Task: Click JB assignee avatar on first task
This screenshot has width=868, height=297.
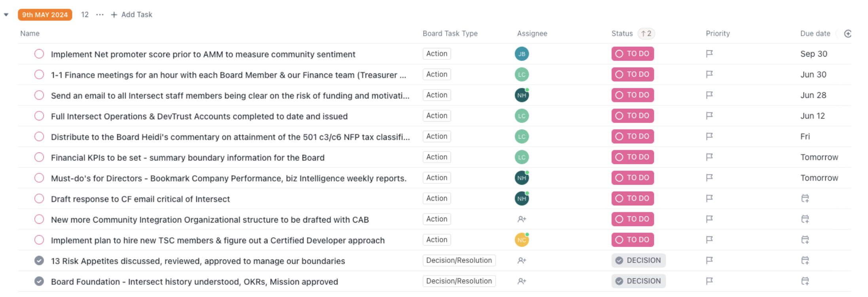Action: click(522, 54)
